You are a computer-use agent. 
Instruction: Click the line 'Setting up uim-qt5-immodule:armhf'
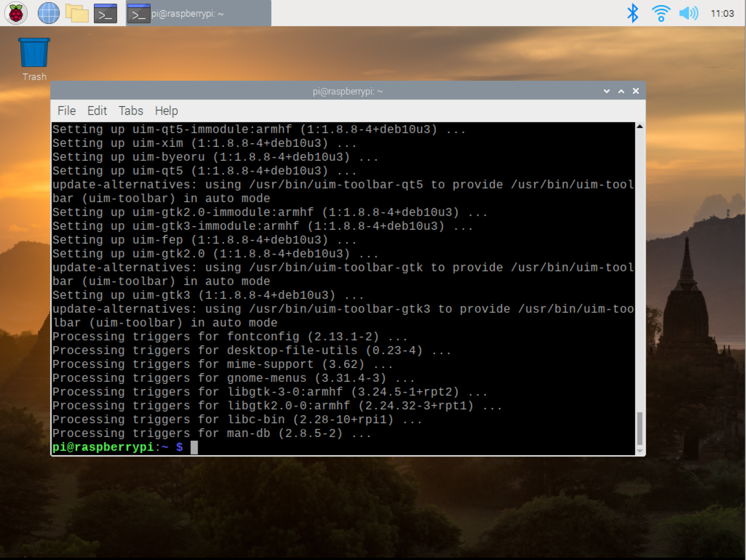259,129
